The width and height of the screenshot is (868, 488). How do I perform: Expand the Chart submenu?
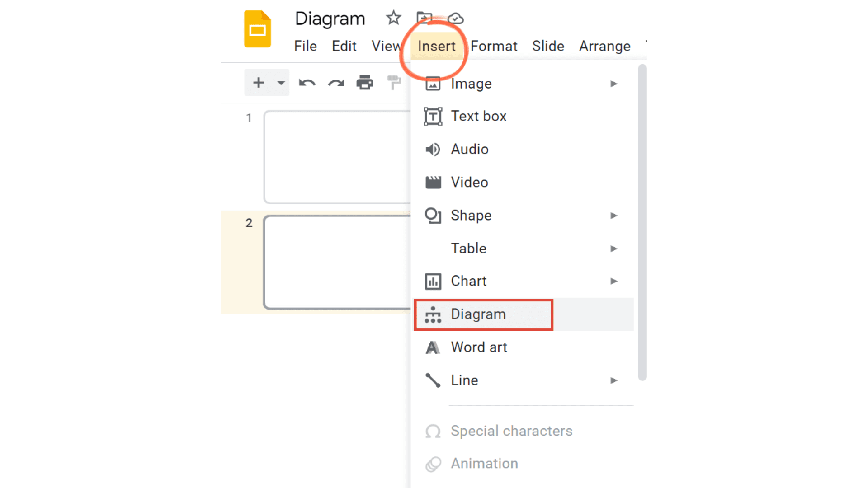click(468, 281)
